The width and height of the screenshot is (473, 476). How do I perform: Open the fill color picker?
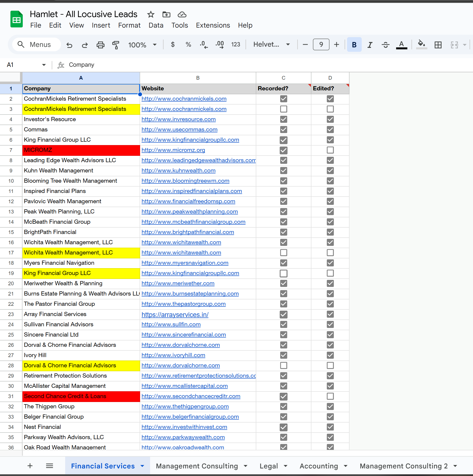pyautogui.click(x=421, y=44)
